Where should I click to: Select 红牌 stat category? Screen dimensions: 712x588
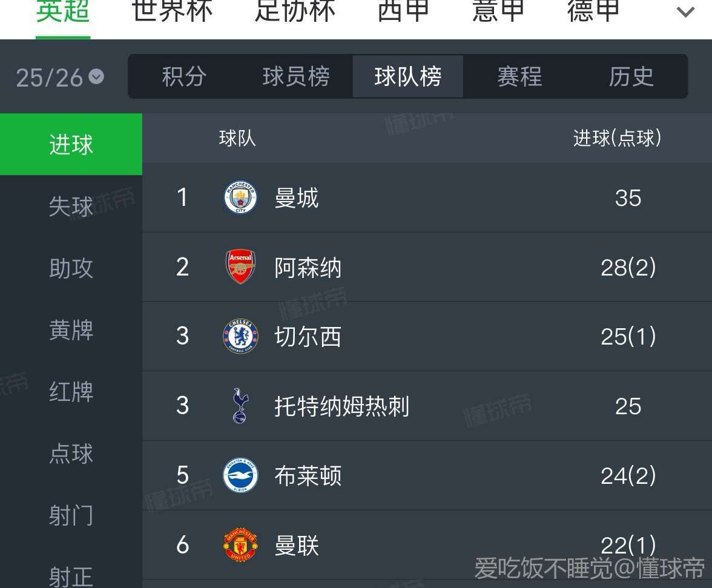(71, 392)
